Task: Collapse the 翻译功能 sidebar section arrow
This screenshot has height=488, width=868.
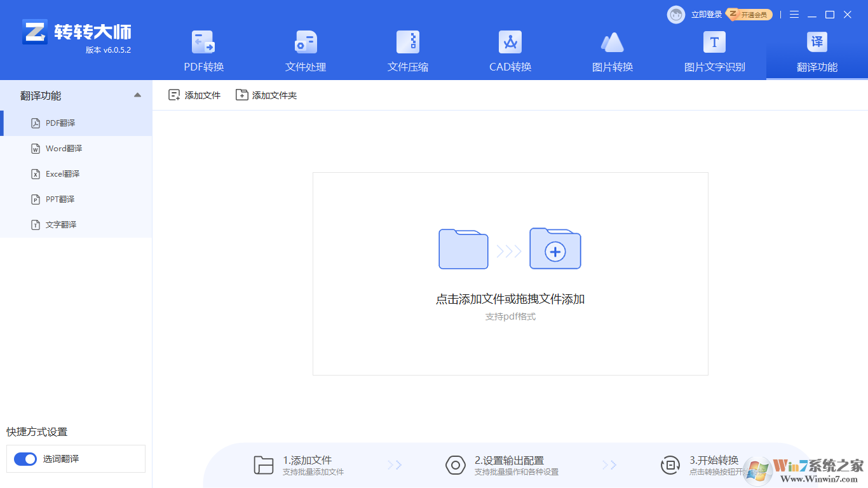Action: click(137, 95)
